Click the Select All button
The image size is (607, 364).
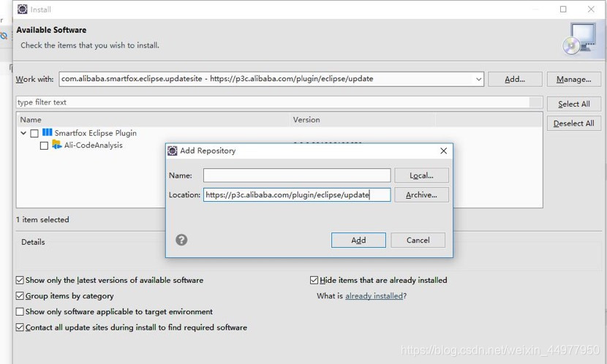573,104
